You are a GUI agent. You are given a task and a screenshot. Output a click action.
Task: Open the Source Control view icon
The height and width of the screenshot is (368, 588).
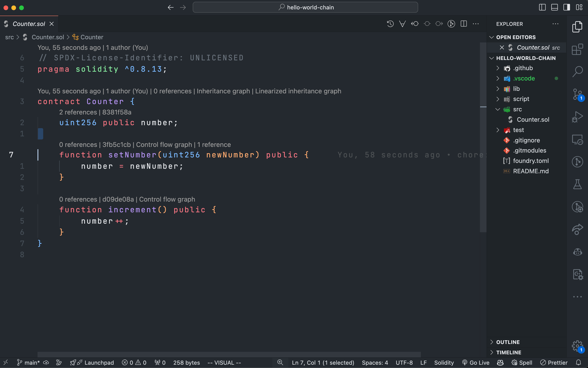577,94
